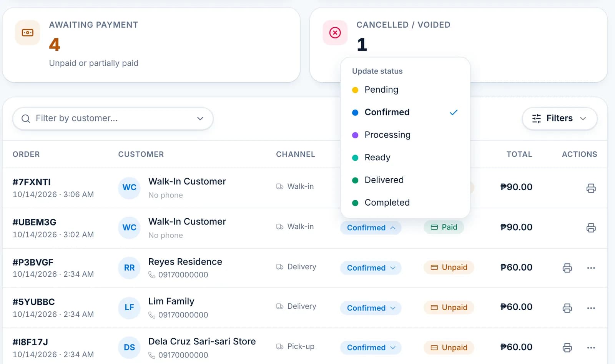The width and height of the screenshot is (615, 364).
Task: Click the Cancelled / Voided X icon
Action: click(335, 33)
